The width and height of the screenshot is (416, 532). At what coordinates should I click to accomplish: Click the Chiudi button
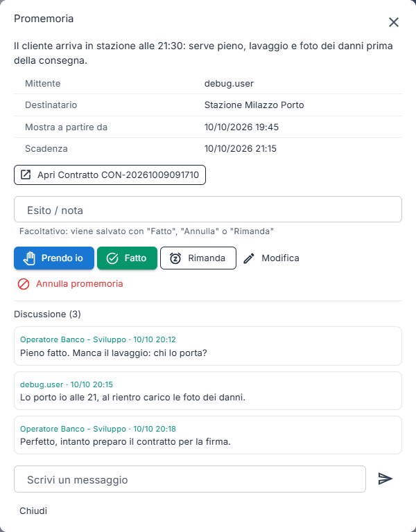pyautogui.click(x=33, y=511)
